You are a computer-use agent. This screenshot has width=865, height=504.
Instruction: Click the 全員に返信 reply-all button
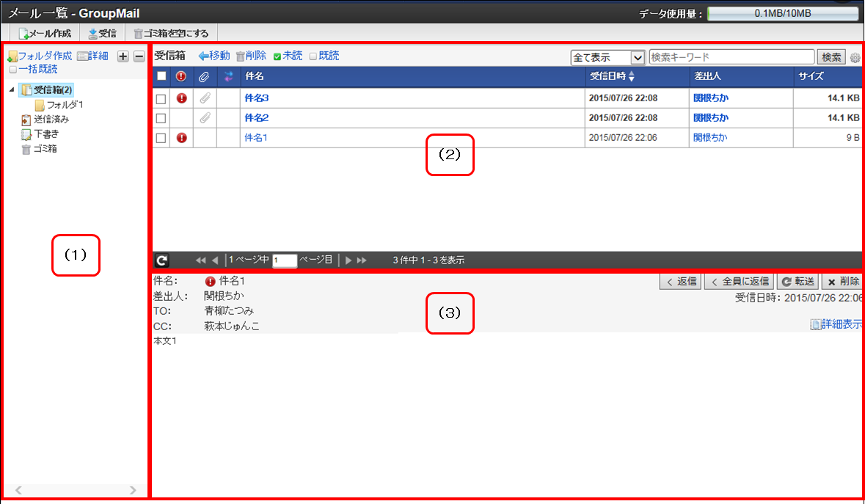[x=740, y=282]
